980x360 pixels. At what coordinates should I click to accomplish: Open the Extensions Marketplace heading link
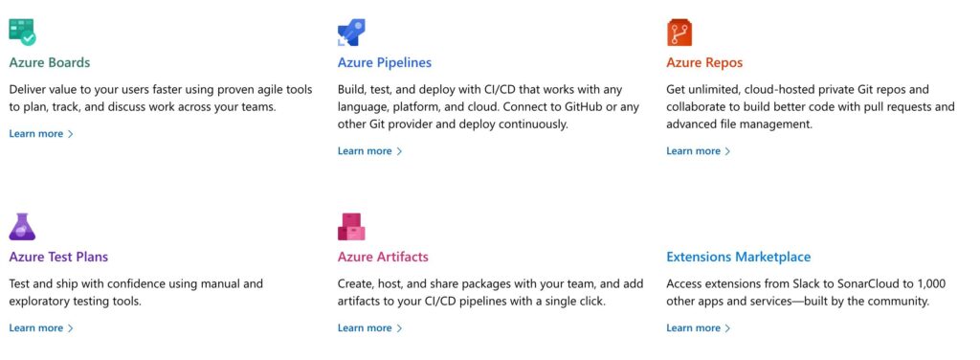click(738, 257)
